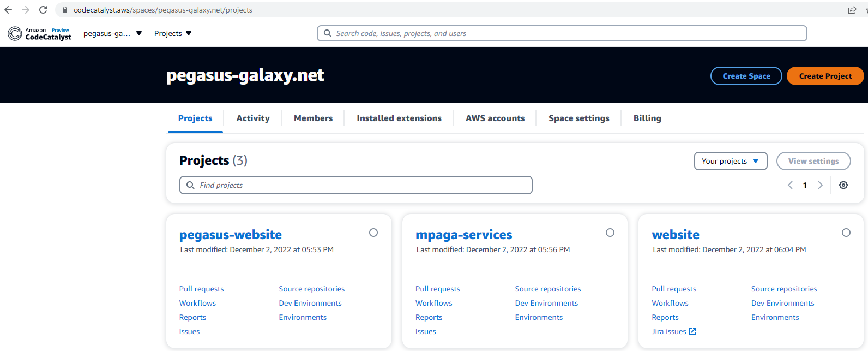The width and height of the screenshot is (868, 351).
Task: Open Dev Environments for mpaga-services
Action: 546,303
